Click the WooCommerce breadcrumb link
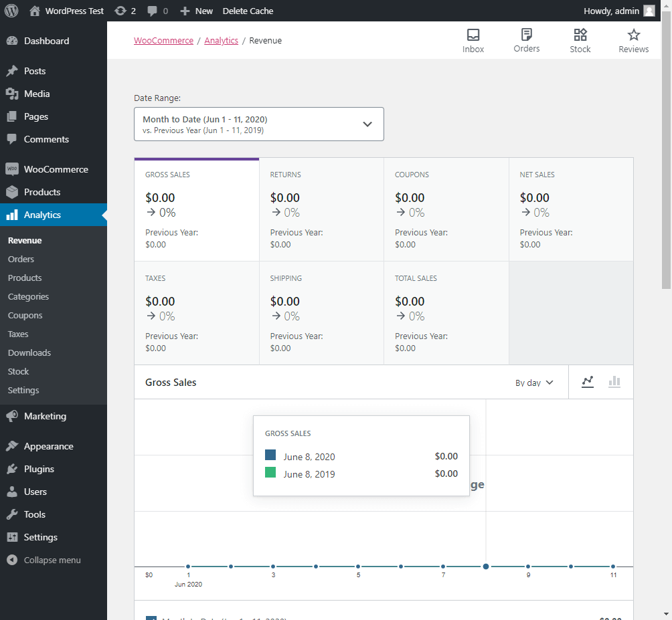This screenshot has width=672, height=620. coord(163,41)
